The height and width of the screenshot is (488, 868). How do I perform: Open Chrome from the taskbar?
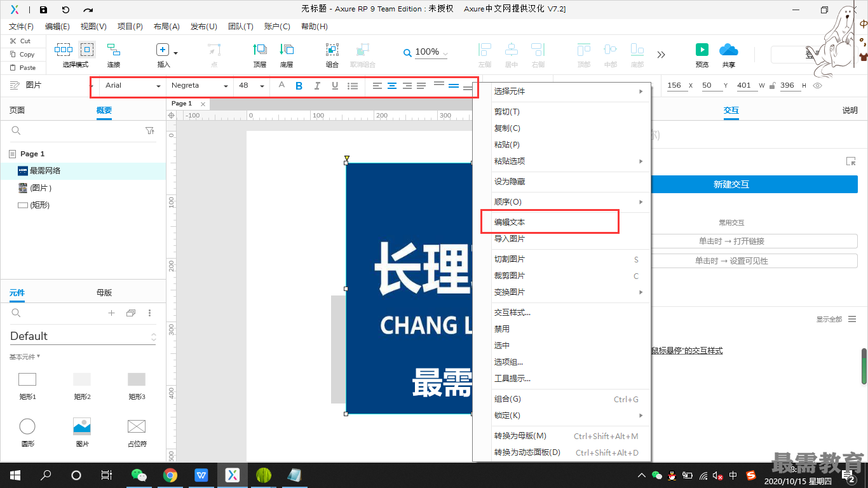(x=170, y=475)
